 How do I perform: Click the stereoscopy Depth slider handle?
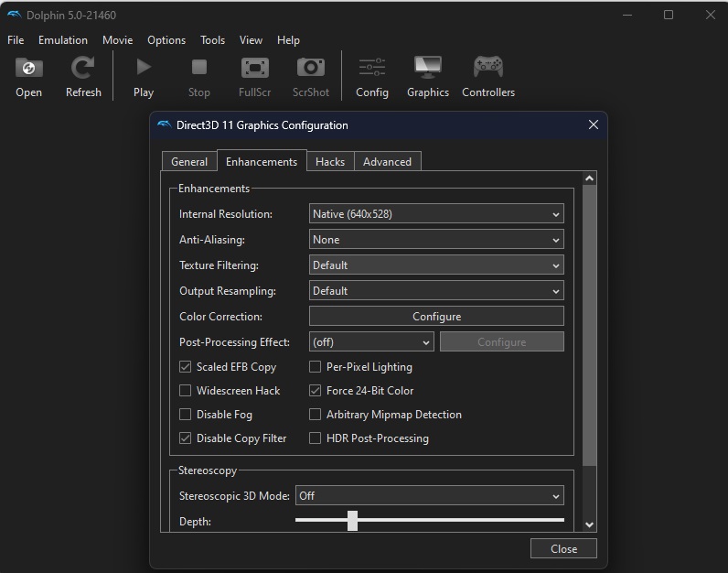352,521
